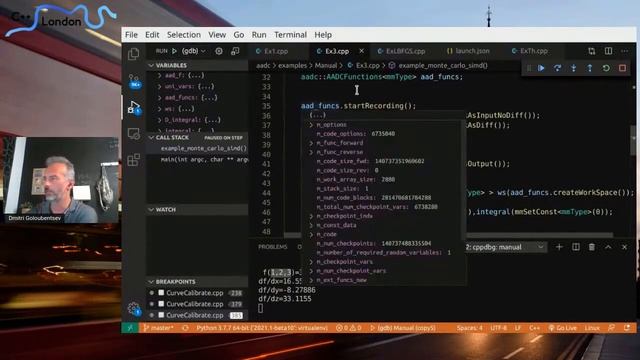Image resolution: width=640 pixels, height=360 pixels.
Task: Open the Terminal menu
Action: [290, 35]
